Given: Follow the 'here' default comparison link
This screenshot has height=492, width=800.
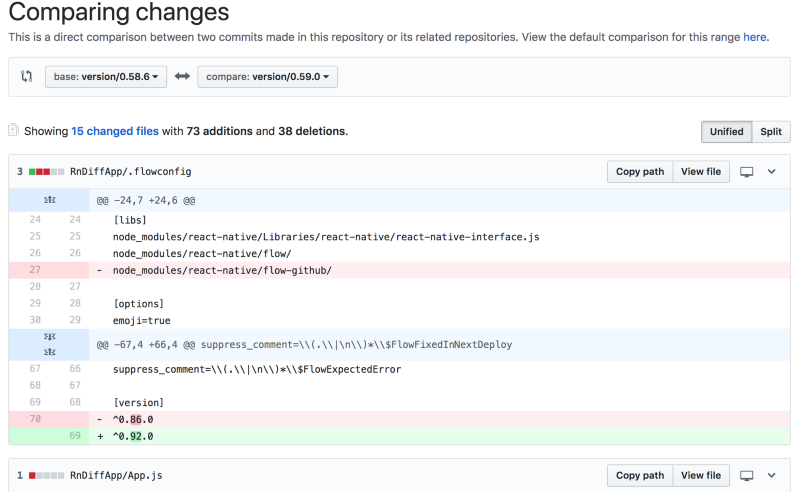Looking at the screenshot, I should [754, 36].
